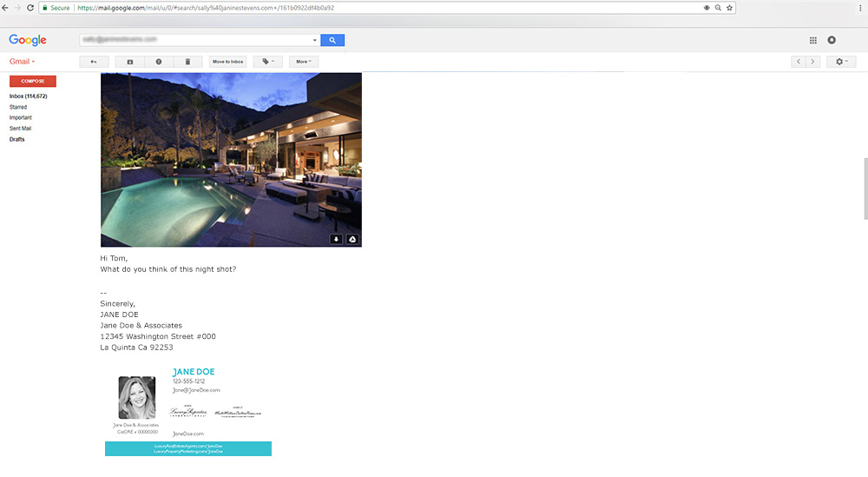Archive this email
The height and width of the screenshot is (477, 868).
(x=130, y=62)
